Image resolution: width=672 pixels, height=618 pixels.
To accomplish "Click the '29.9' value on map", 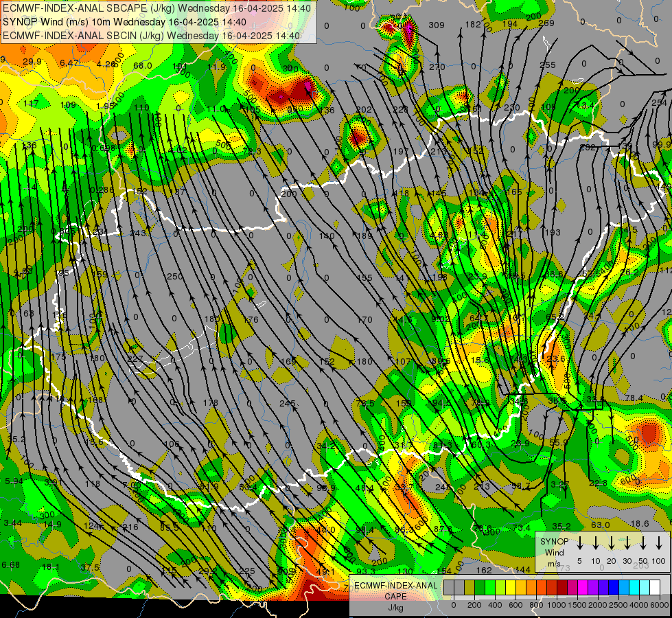I will pyautogui.click(x=32, y=62).
